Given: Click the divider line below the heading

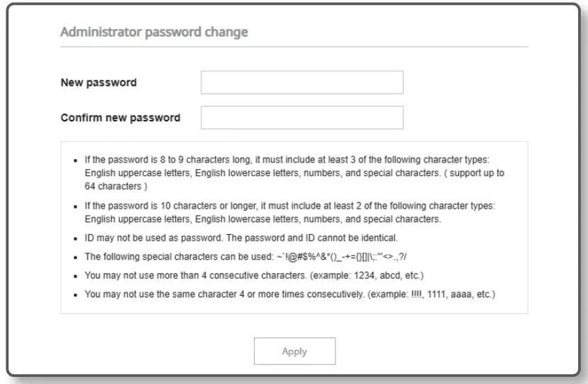Looking at the screenshot, I should [294, 47].
